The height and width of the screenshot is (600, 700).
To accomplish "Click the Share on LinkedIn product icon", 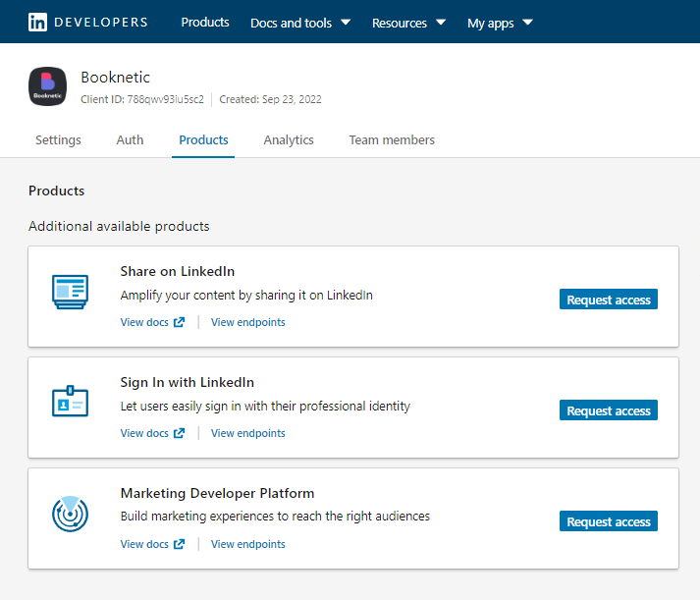I will (70, 292).
